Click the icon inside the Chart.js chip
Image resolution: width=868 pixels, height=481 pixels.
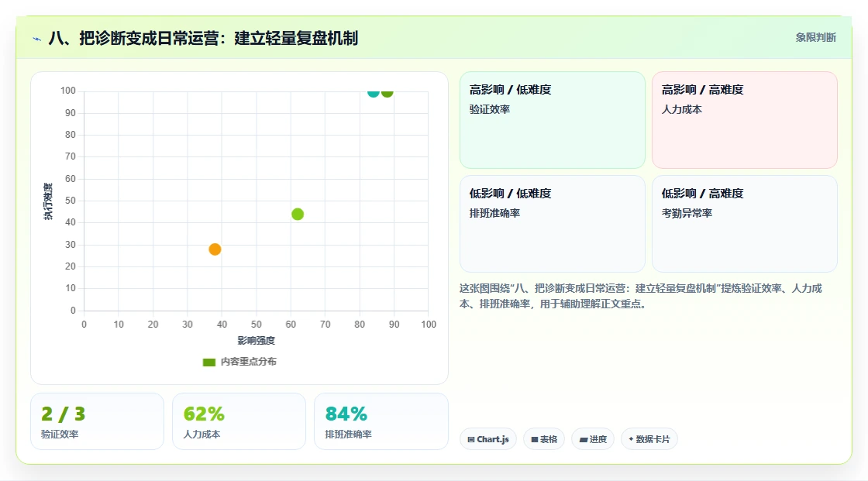pyautogui.click(x=471, y=440)
